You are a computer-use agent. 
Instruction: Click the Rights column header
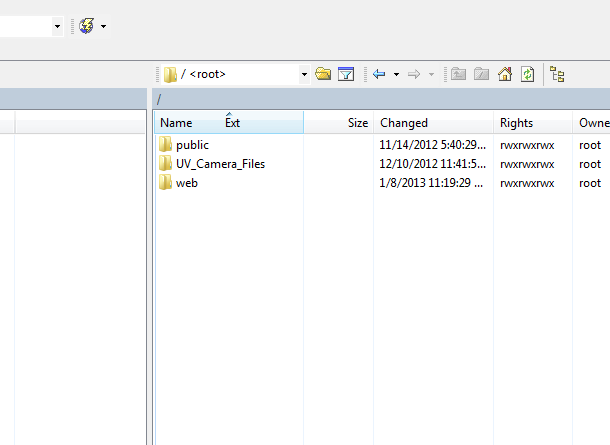[x=516, y=123]
